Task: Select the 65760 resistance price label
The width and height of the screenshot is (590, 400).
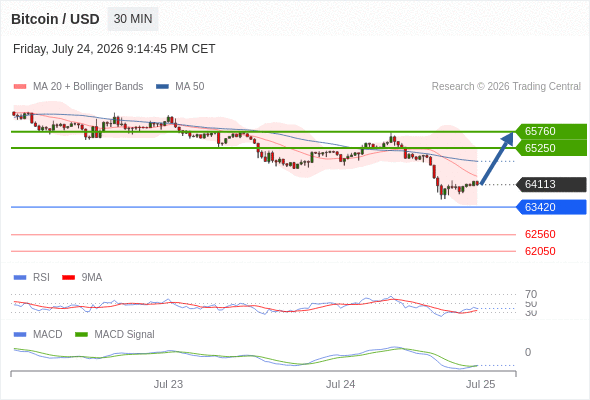Action: click(x=551, y=131)
